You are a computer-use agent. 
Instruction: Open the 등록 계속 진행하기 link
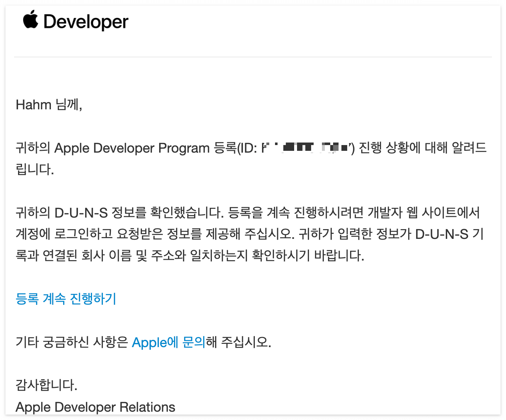point(66,299)
